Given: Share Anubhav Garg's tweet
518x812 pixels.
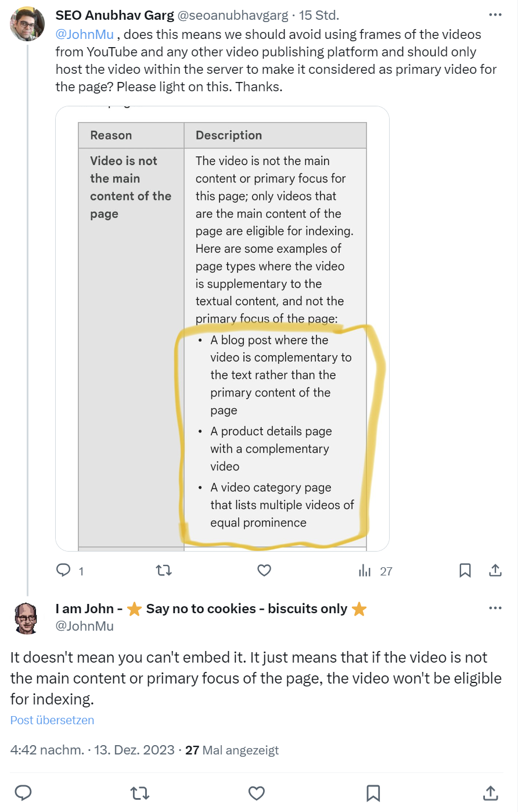Looking at the screenshot, I should pyautogui.click(x=495, y=570).
